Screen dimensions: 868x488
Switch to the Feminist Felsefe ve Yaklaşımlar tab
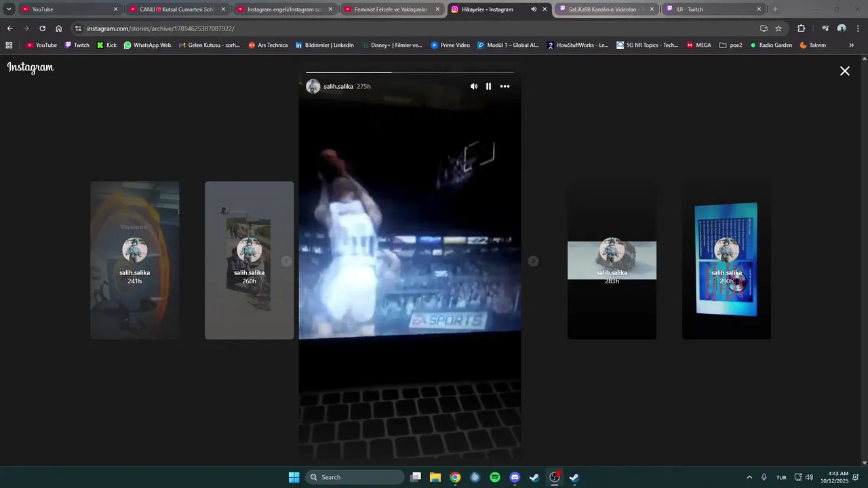point(392,9)
